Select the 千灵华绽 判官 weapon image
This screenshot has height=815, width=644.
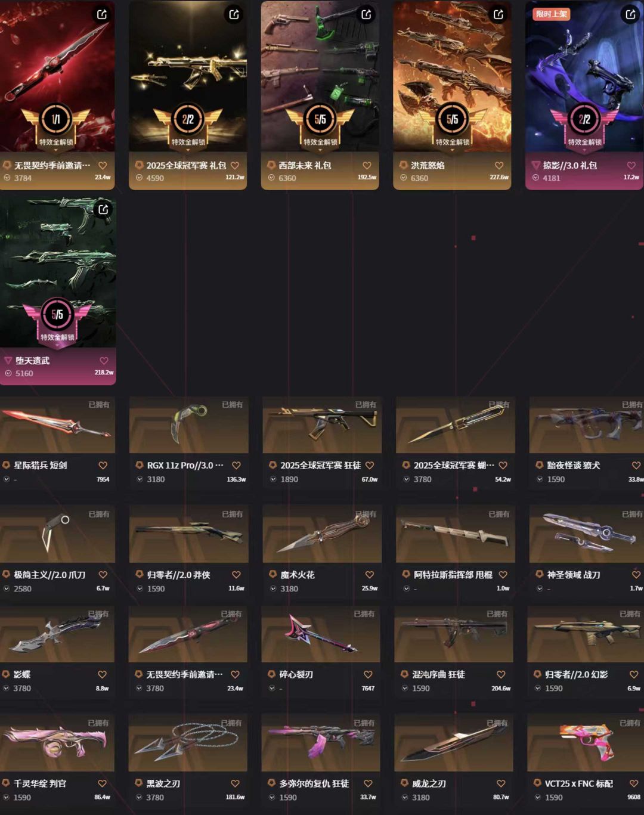(x=57, y=743)
